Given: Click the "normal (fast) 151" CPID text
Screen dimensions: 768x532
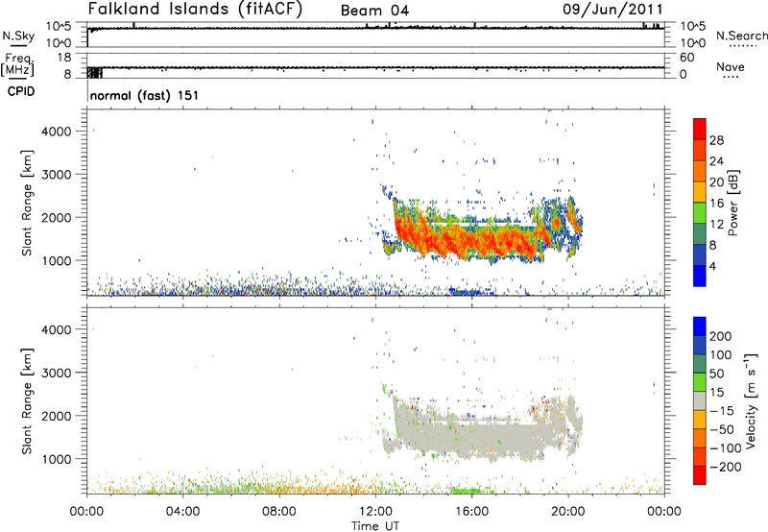Looking at the screenshot, I should (145, 95).
